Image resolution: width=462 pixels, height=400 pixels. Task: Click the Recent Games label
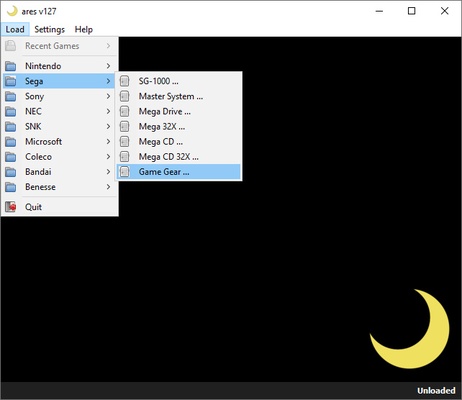click(52, 46)
